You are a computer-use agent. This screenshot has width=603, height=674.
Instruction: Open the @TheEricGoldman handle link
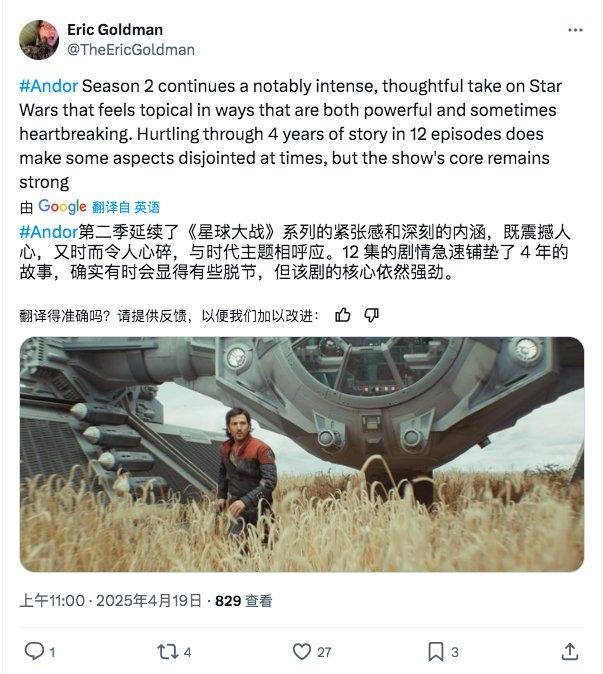point(131,50)
